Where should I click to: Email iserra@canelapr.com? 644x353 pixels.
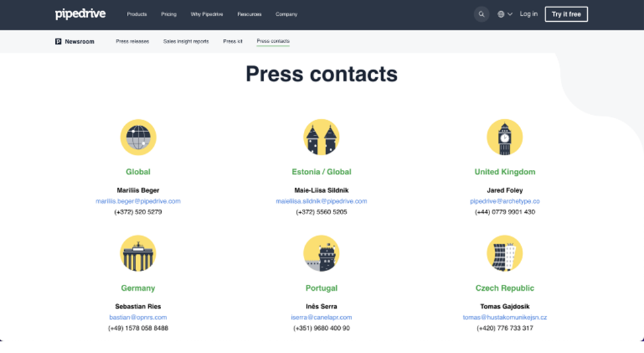tap(322, 317)
